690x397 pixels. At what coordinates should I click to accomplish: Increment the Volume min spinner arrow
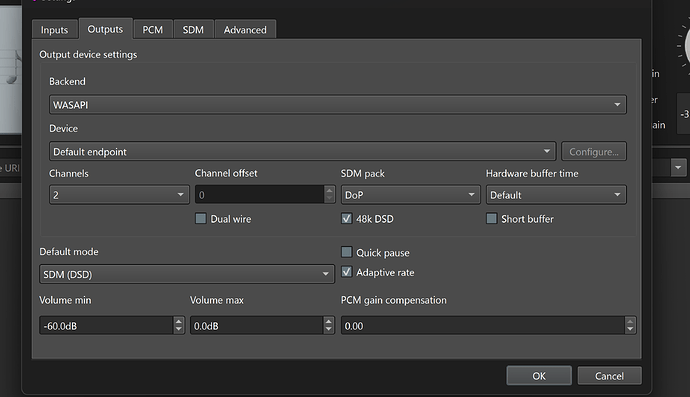pos(178,321)
